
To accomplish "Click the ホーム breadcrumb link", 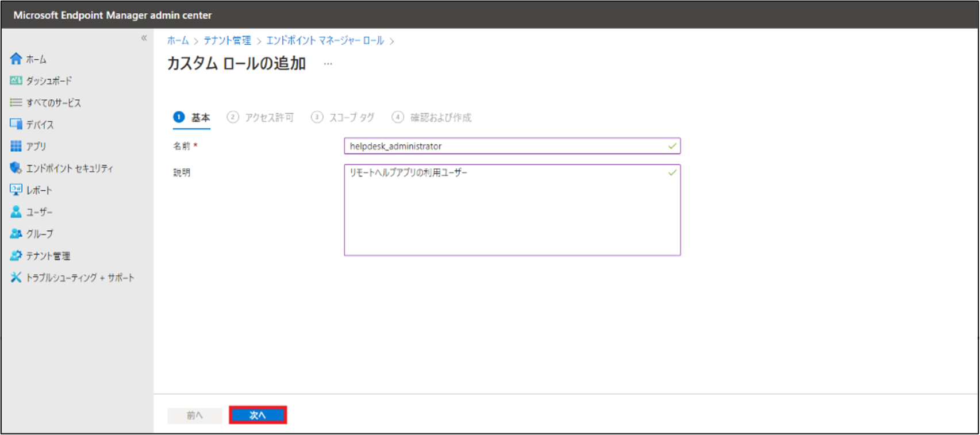I will (178, 41).
